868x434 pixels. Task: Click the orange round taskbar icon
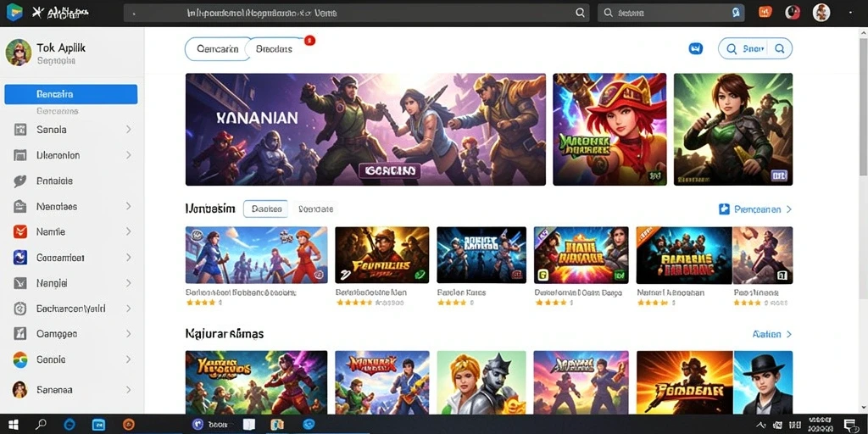[x=129, y=425]
